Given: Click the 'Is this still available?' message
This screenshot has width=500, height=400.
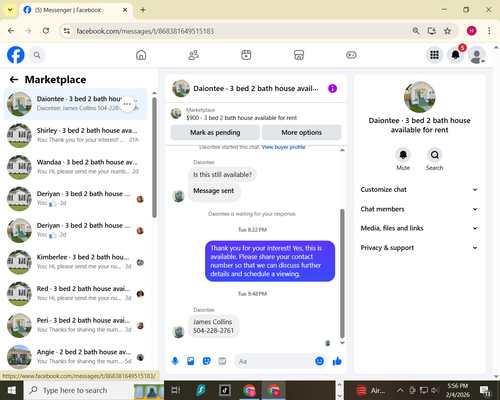Looking at the screenshot, I should [x=222, y=175].
